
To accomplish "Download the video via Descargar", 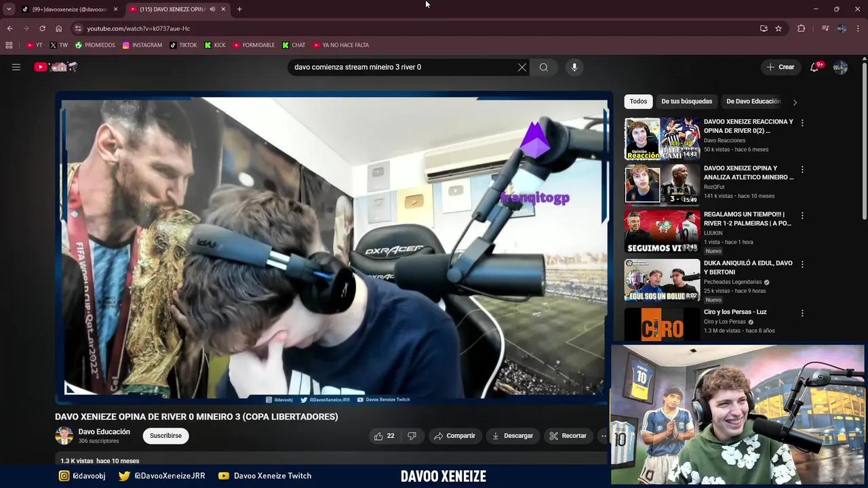I will point(513,436).
